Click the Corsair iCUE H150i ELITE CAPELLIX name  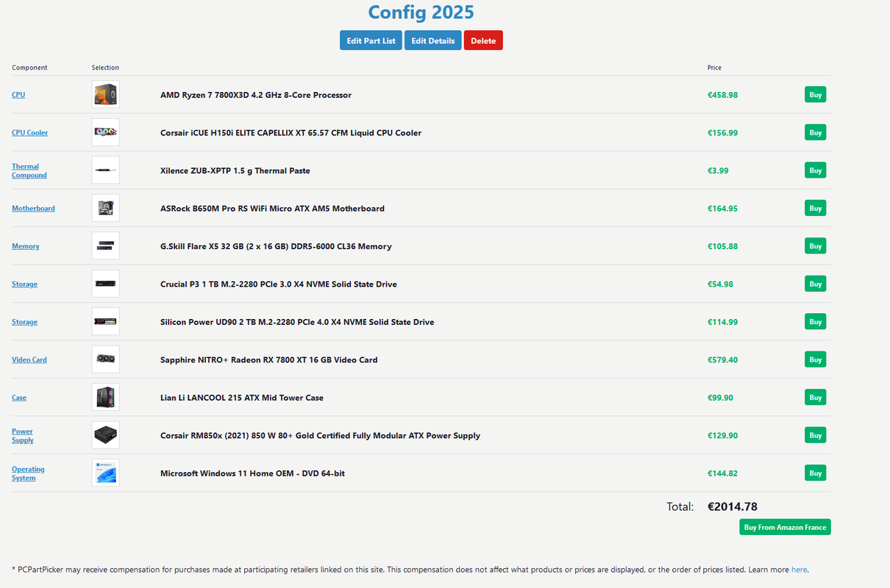(x=291, y=133)
